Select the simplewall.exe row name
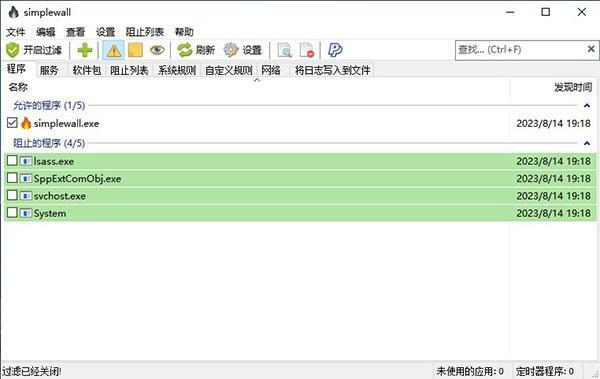 (x=66, y=124)
